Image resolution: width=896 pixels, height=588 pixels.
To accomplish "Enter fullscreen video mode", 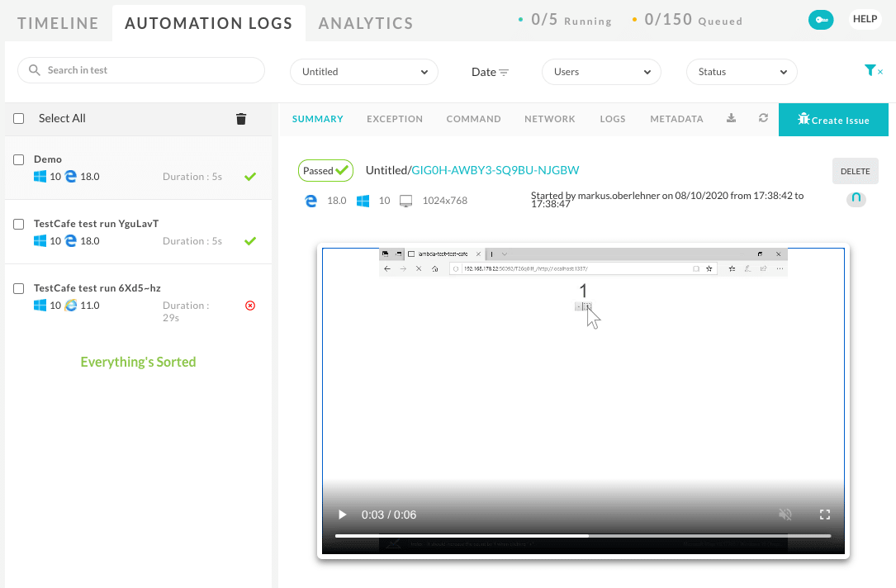I will [824, 514].
